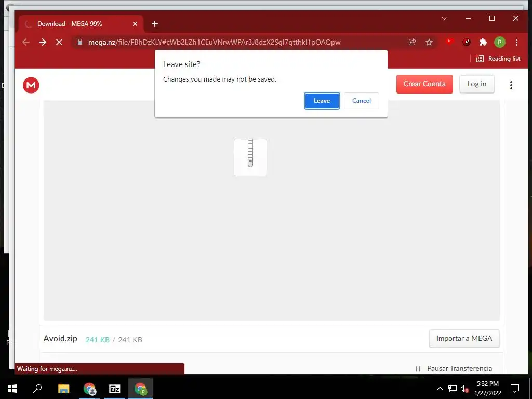Dismiss the dialog with Cancel

point(362,101)
